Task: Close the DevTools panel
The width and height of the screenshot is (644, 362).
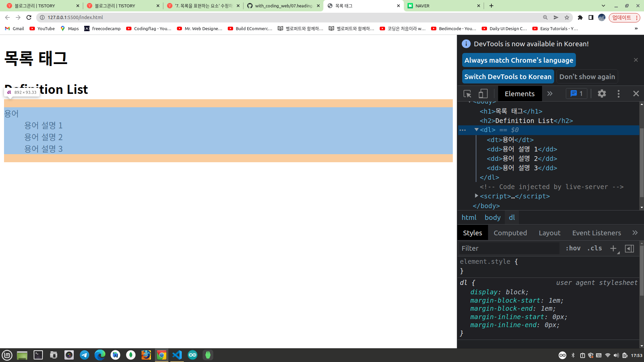Action: click(636, 94)
